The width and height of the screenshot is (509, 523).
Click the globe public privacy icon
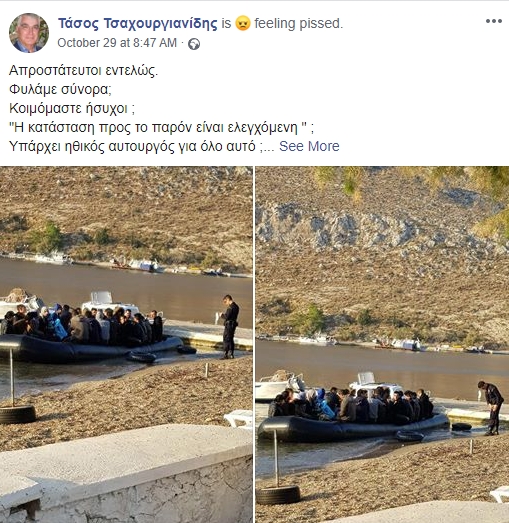point(194,44)
